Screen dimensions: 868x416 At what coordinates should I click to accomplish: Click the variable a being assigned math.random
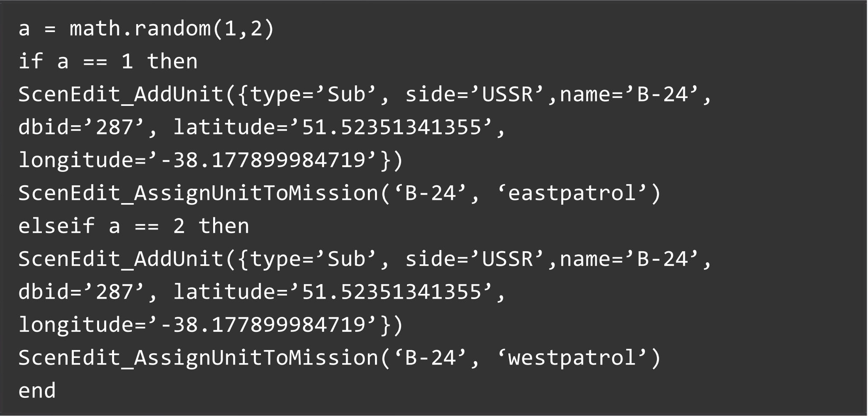24,29
